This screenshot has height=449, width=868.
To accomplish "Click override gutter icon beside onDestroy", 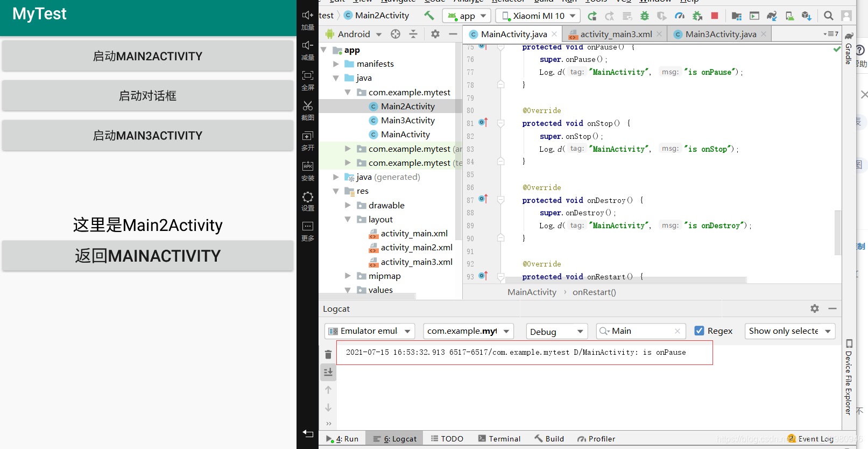I will coord(483,199).
